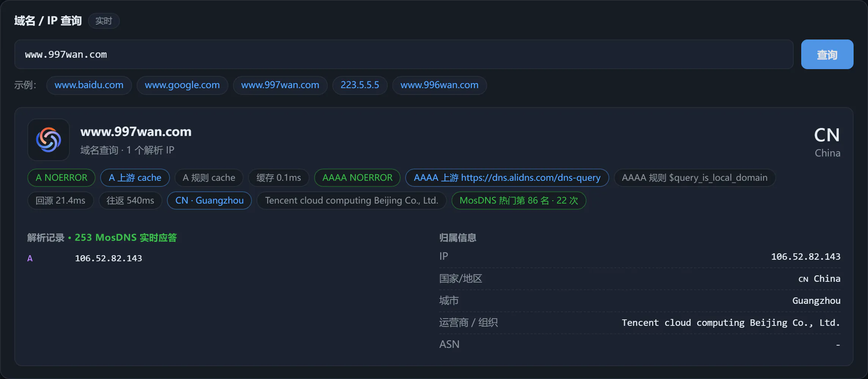Screen dimensions: 868x379
Task: Click the '253 MosDNS 实时应答' green label
Action: 126,238
